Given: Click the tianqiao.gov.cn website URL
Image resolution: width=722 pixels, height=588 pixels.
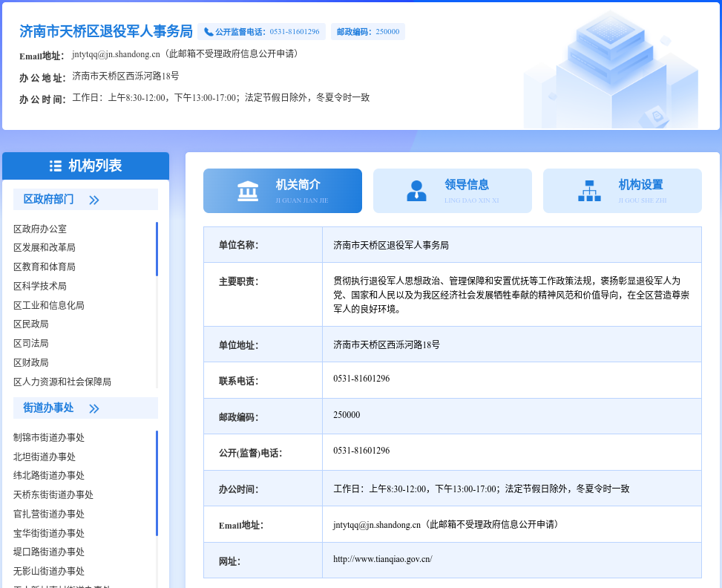Looking at the screenshot, I should coord(382,559).
